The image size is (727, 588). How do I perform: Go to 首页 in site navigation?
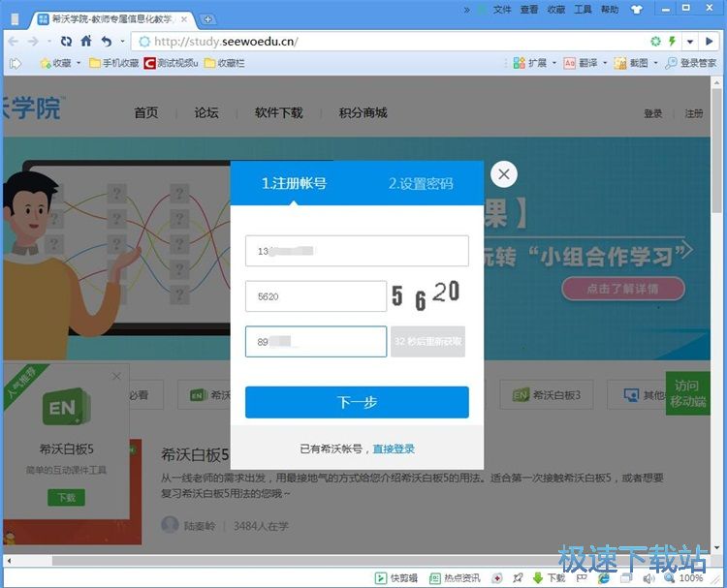click(146, 112)
